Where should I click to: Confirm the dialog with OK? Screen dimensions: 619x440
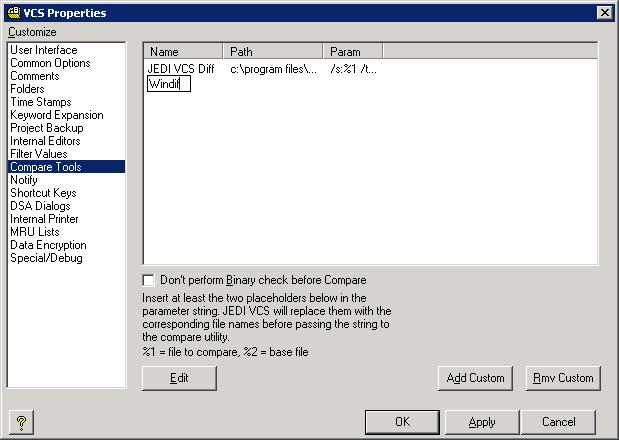click(x=402, y=422)
